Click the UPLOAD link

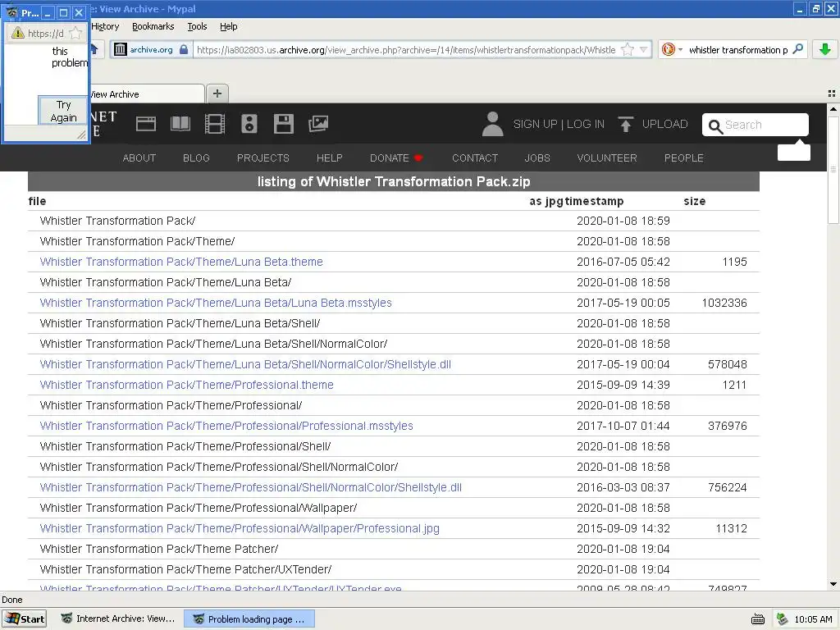tap(664, 124)
